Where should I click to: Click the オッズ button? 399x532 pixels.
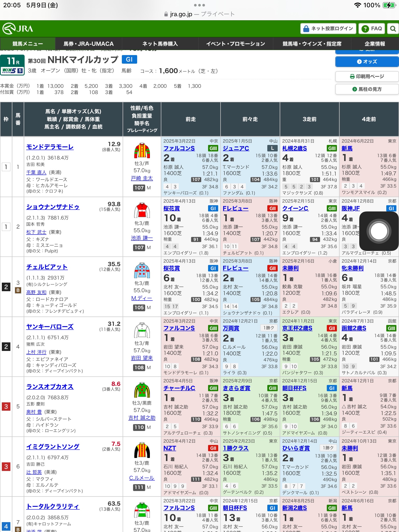tap(367, 62)
